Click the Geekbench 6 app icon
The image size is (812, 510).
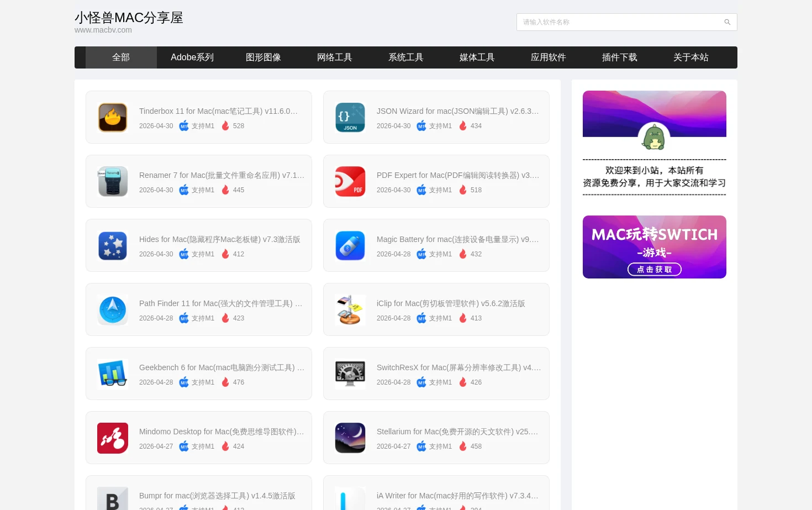click(113, 374)
